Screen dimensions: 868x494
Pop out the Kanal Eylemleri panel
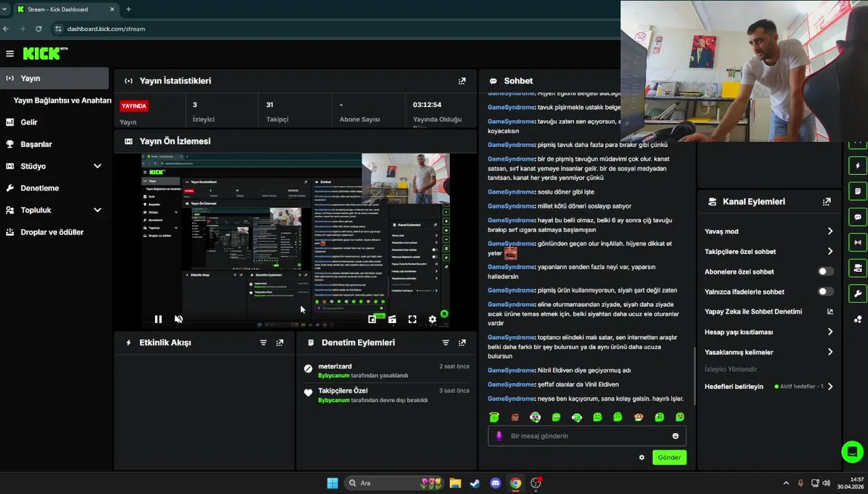pyautogui.click(x=827, y=202)
